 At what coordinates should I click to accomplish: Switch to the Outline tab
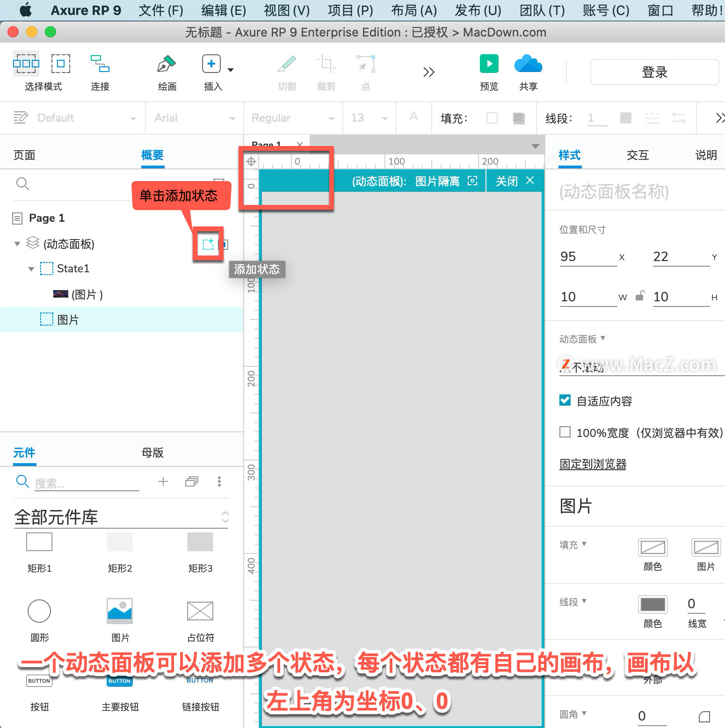point(152,155)
